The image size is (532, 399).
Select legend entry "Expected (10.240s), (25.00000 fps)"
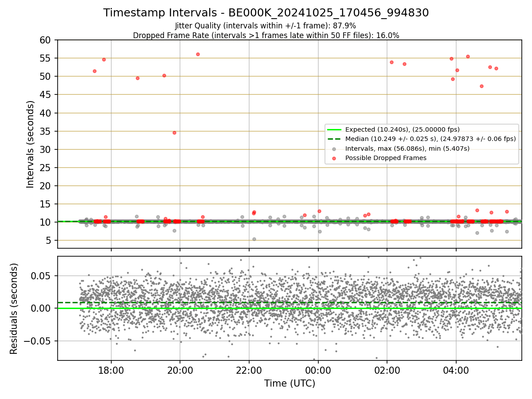[x=403, y=129]
